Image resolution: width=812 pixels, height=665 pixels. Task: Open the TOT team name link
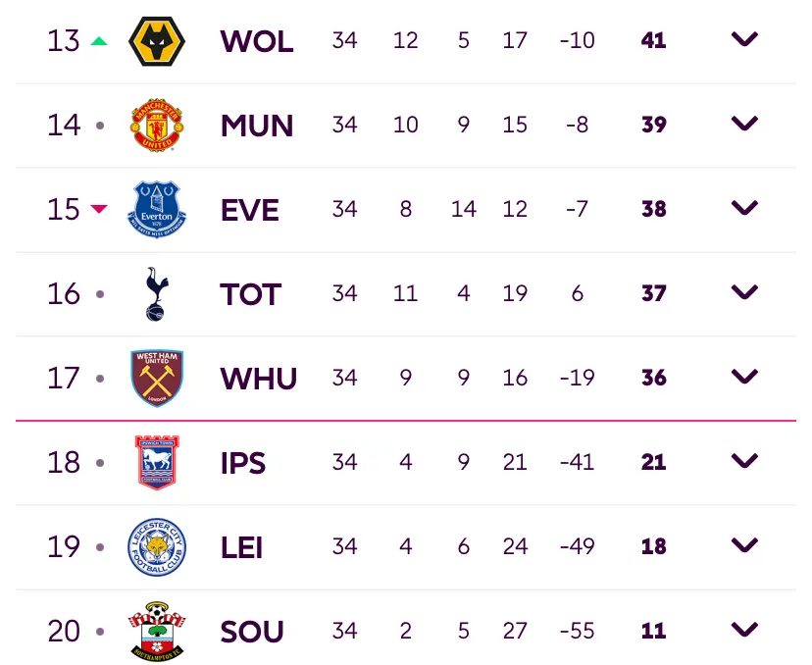[251, 294]
